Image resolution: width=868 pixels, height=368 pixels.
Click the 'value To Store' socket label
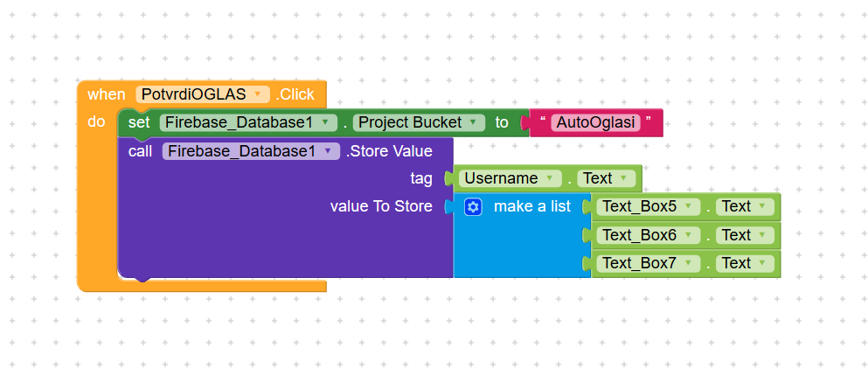[380, 206]
